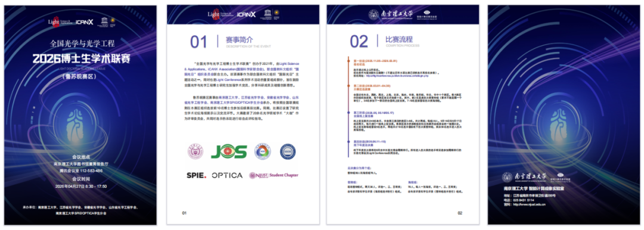Click the '地址' address line on the back cover

coord(531,196)
